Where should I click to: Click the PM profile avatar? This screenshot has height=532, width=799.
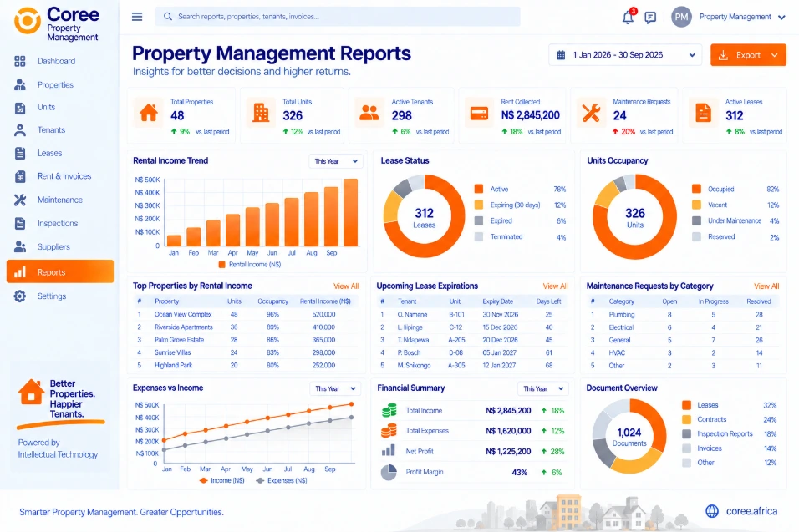pos(681,17)
